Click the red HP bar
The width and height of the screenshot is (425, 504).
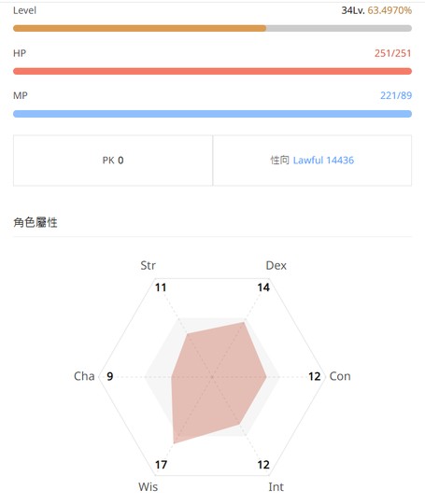(212, 71)
